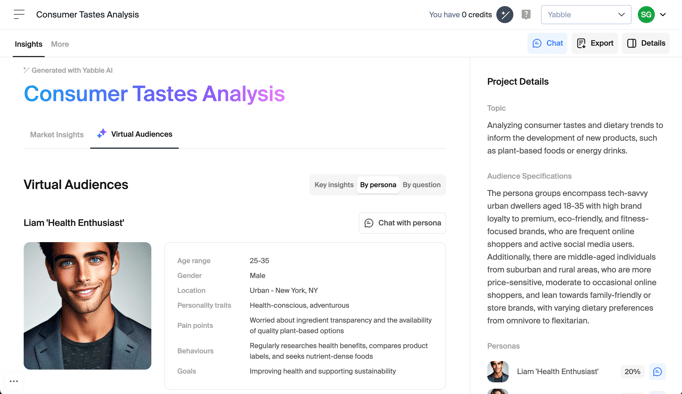
Task: Open the three-dots widget at bottom left
Action: pyautogui.click(x=14, y=381)
